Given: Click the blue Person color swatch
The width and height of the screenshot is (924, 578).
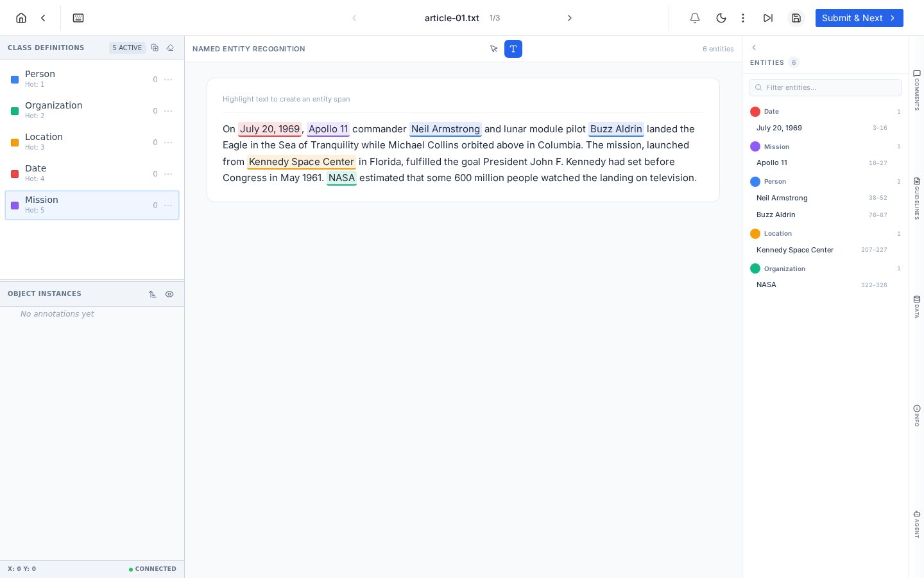Looking at the screenshot, I should 15,80.
